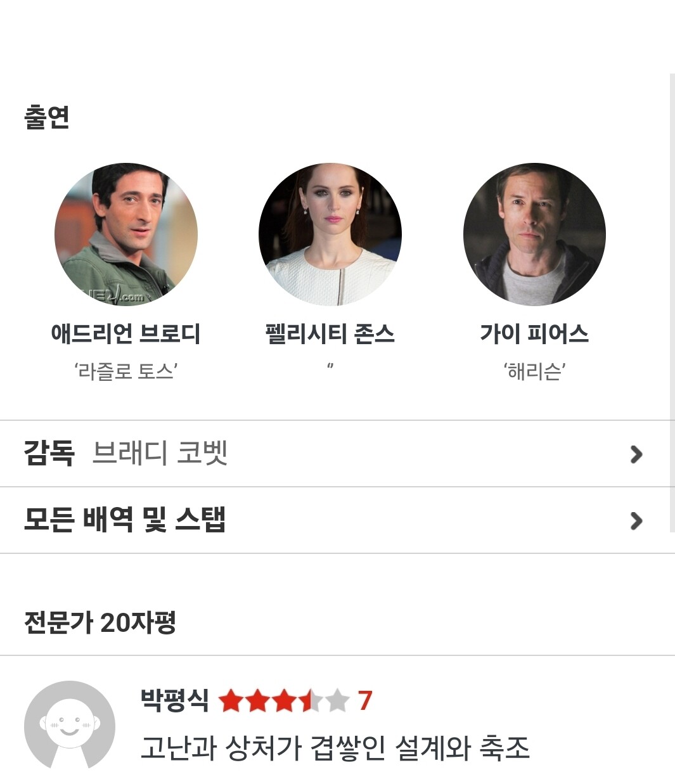Open Guy Pearce's circular profile photo
This screenshot has height=784, width=675.
tap(534, 235)
